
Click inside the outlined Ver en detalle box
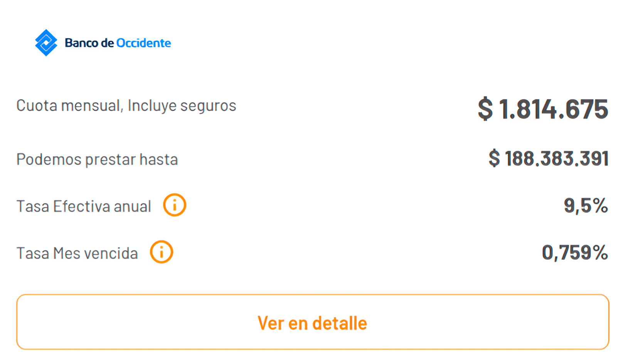[x=311, y=322]
